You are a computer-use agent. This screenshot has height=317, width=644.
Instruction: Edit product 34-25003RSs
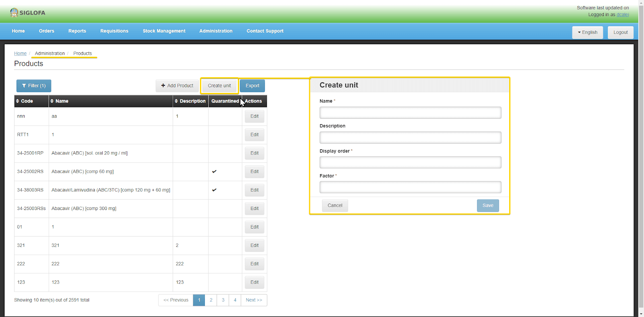(x=254, y=208)
